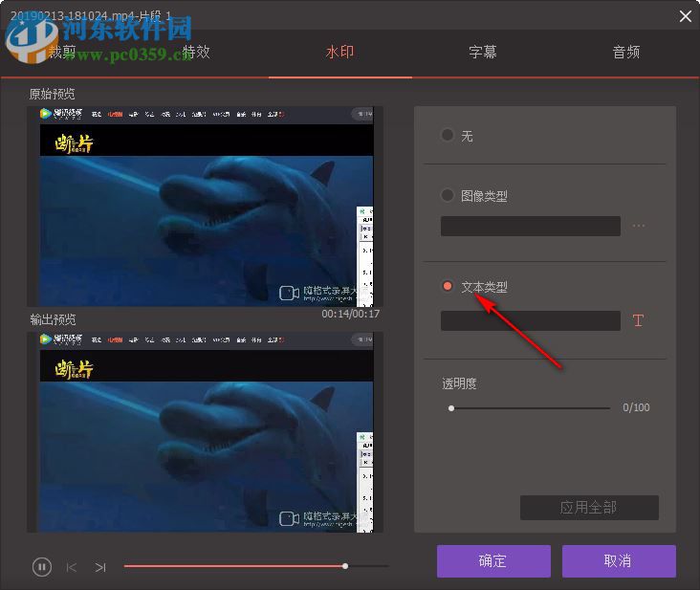Viewport: 700px width, 590px height.
Task: Switch to the 水印 tab
Action: pyautogui.click(x=339, y=53)
